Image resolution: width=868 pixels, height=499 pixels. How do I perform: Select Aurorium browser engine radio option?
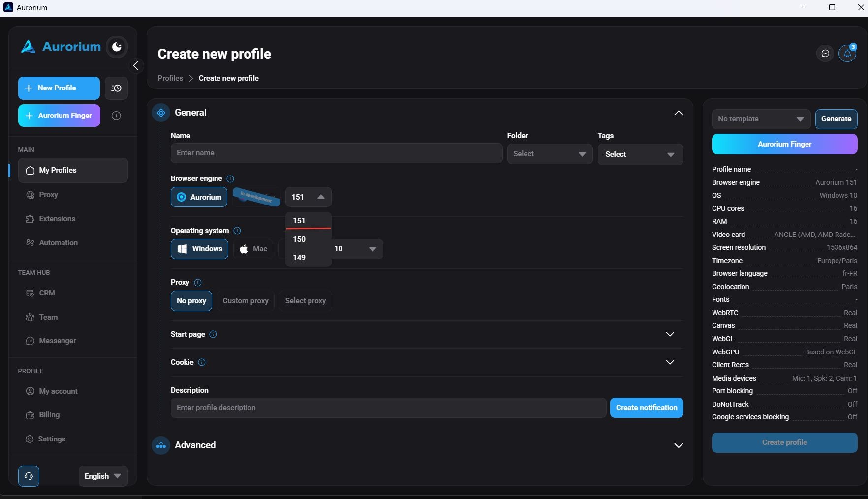pyautogui.click(x=199, y=197)
